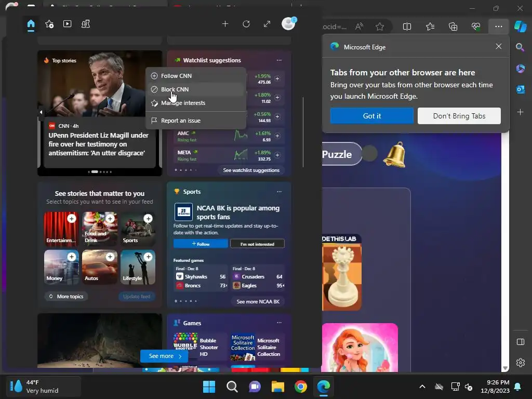Open See watchlist suggestions link
The image size is (532, 399).
click(x=251, y=170)
